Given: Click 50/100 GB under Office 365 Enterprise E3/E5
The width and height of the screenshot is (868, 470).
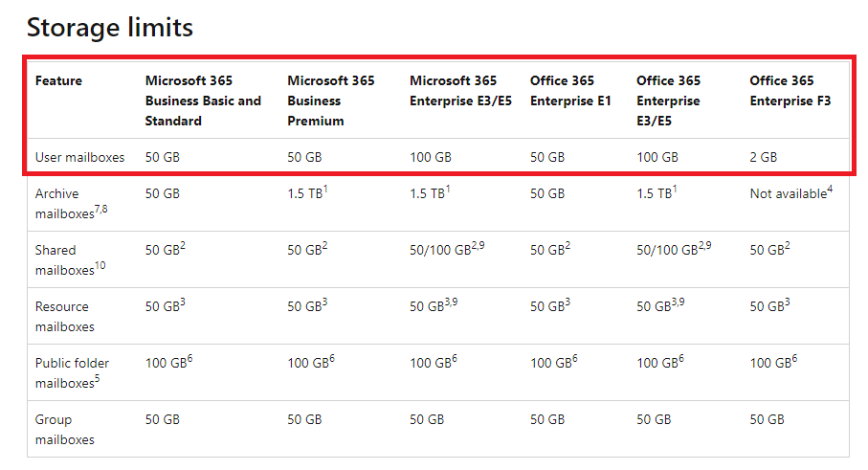Looking at the screenshot, I should coord(674,250).
